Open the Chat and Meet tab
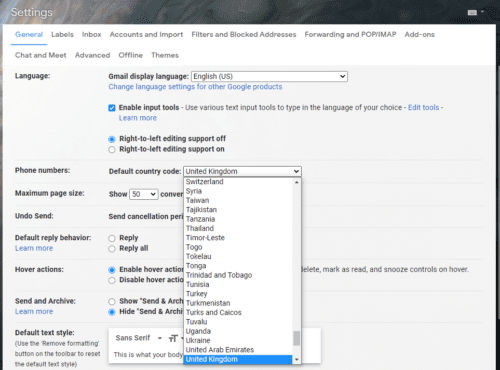 click(41, 55)
